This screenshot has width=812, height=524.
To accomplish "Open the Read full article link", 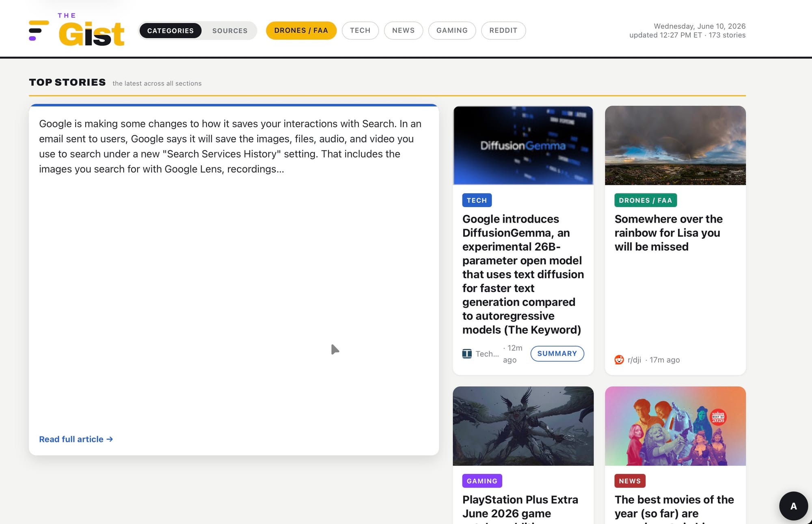I will [x=76, y=439].
